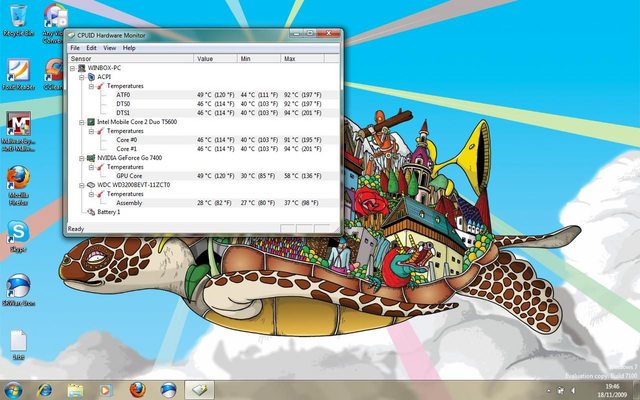Image resolution: width=640 pixels, height=400 pixels.
Task: Collapse Intel Mobile Core 2 Duo expander
Action: [x=82, y=122]
